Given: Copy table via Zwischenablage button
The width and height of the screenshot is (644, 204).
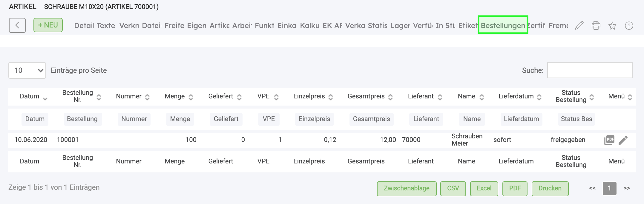Looking at the screenshot, I should 407,188.
